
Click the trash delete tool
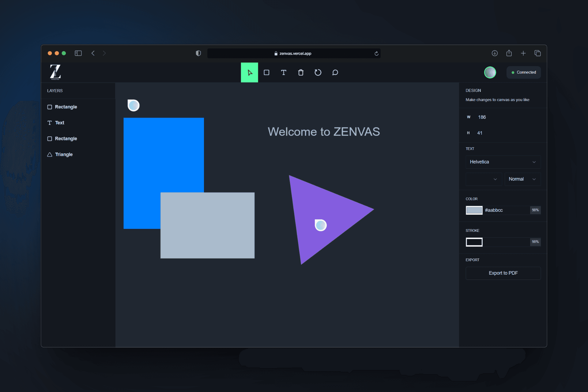pyautogui.click(x=301, y=73)
